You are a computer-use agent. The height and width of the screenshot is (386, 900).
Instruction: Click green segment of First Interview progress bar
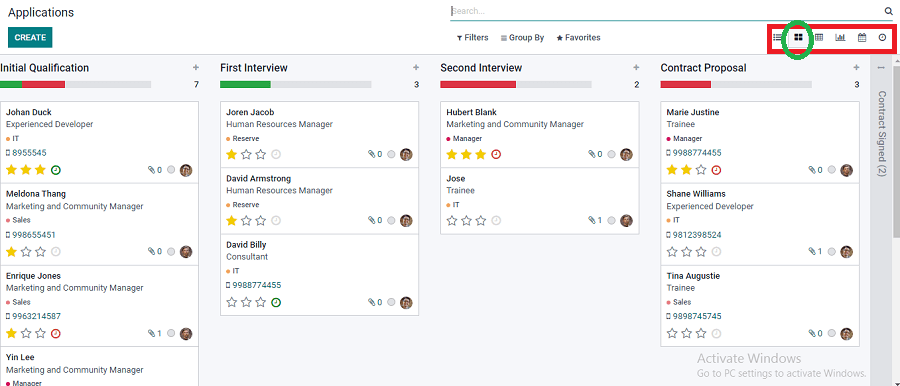(245, 84)
